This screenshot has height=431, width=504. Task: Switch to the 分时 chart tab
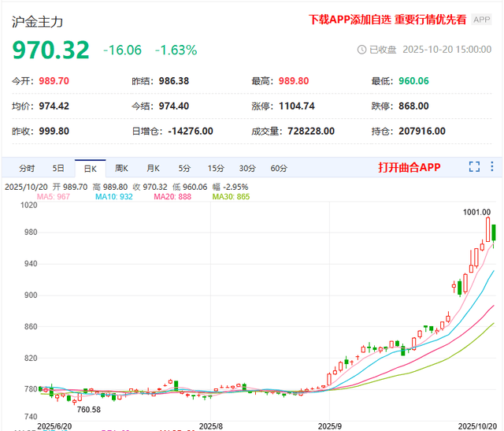(27, 168)
